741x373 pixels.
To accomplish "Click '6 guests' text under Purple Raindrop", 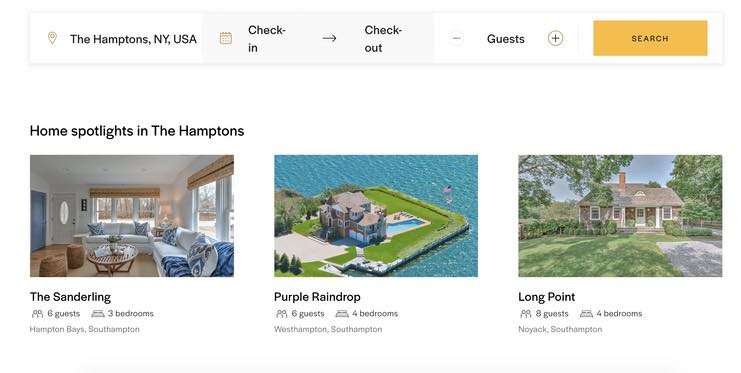I will (x=308, y=313).
